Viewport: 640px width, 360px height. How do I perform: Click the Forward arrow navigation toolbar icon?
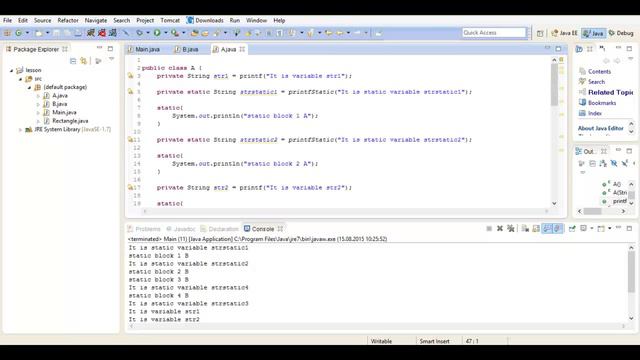coord(357,33)
